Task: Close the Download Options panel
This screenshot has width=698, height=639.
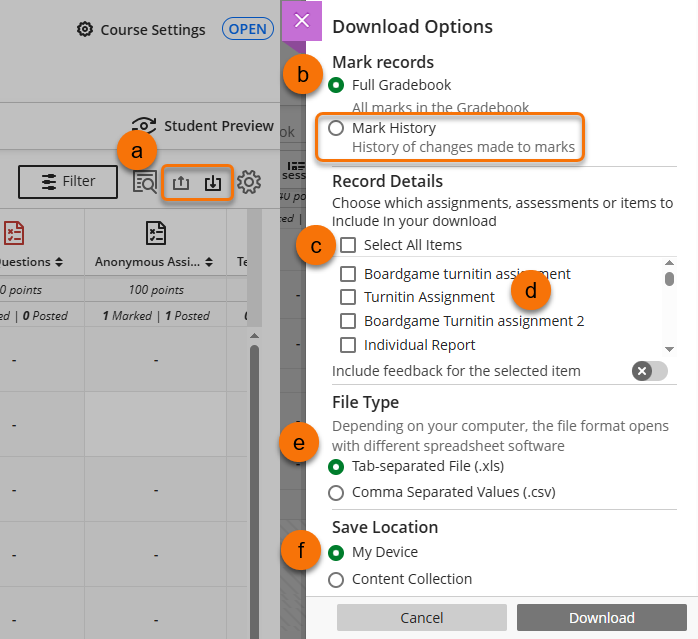Action: point(302,20)
